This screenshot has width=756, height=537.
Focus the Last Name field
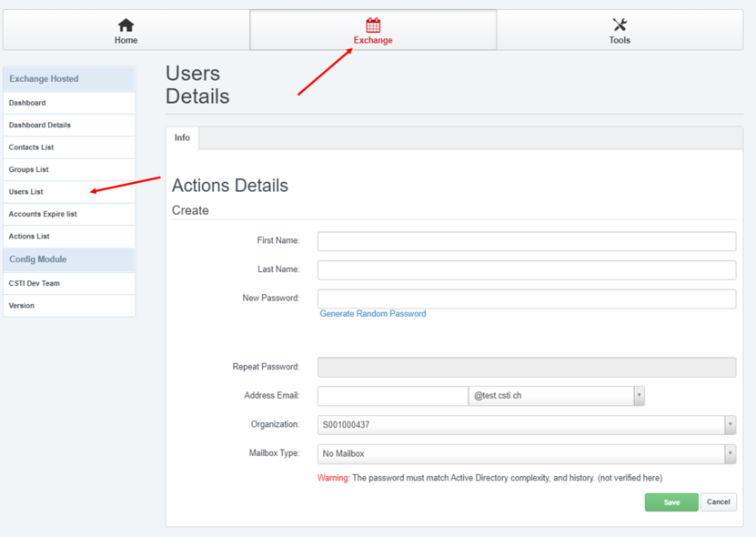tap(527, 270)
